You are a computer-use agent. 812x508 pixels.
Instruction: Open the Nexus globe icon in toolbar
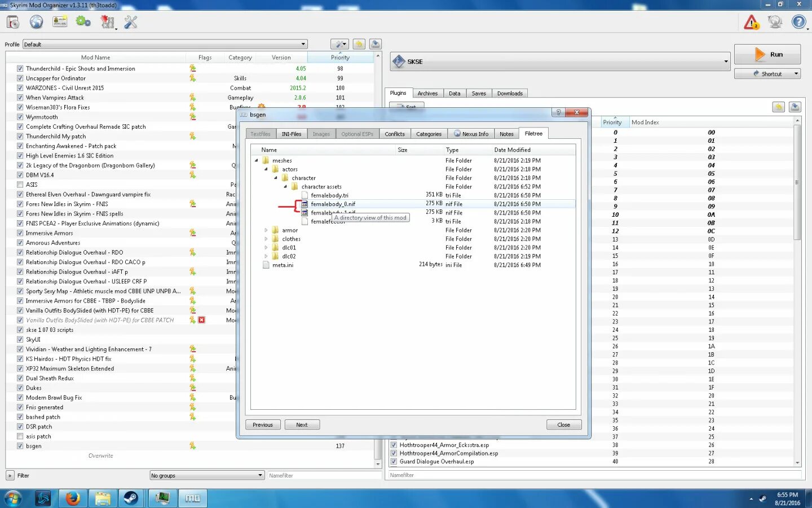(36, 22)
